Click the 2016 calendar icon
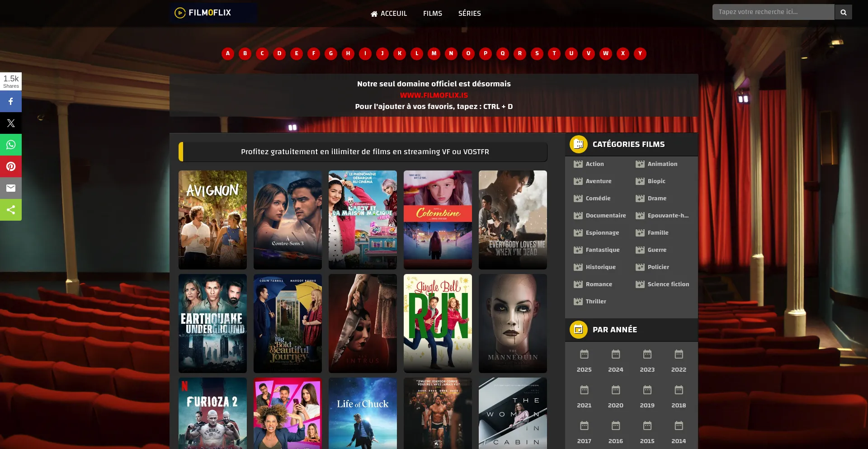The image size is (868, 449). pyautogui.click(x=616, y=425)
